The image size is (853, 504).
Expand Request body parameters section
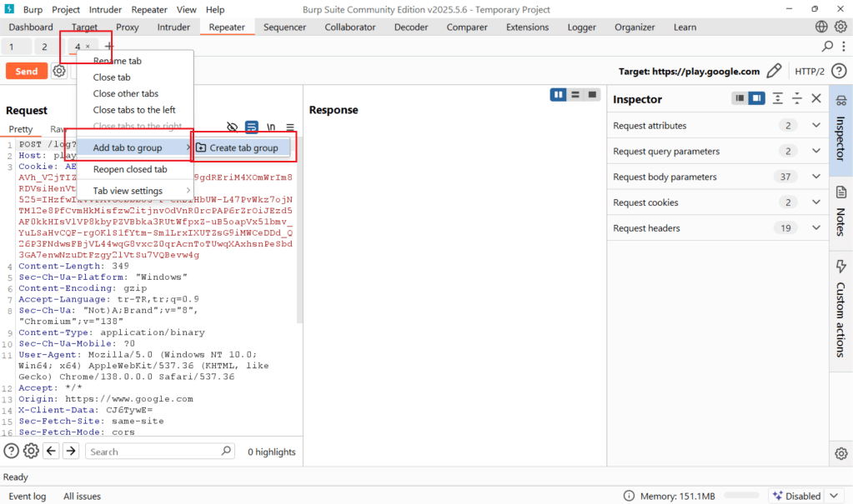pyautogui.click(x=816, y=177)
